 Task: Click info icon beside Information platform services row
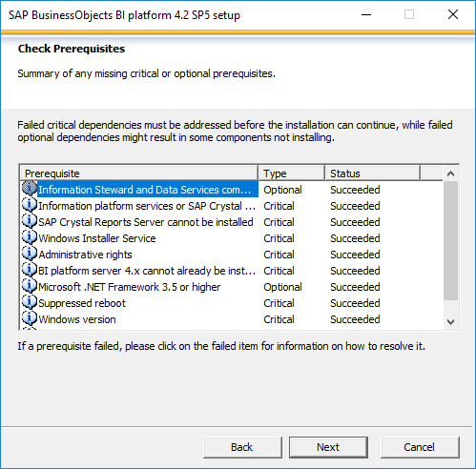[30, 205]
